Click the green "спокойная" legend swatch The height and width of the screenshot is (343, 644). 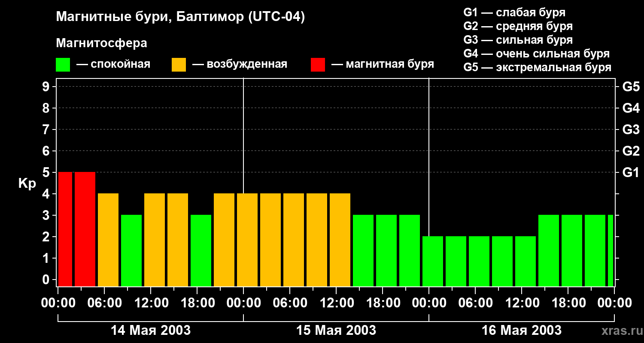point(63,65)
